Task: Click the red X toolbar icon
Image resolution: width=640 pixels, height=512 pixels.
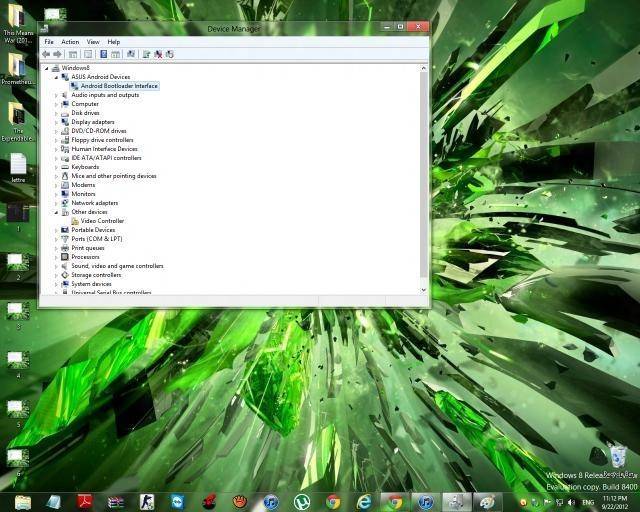Action: click(x=158, y=54)
